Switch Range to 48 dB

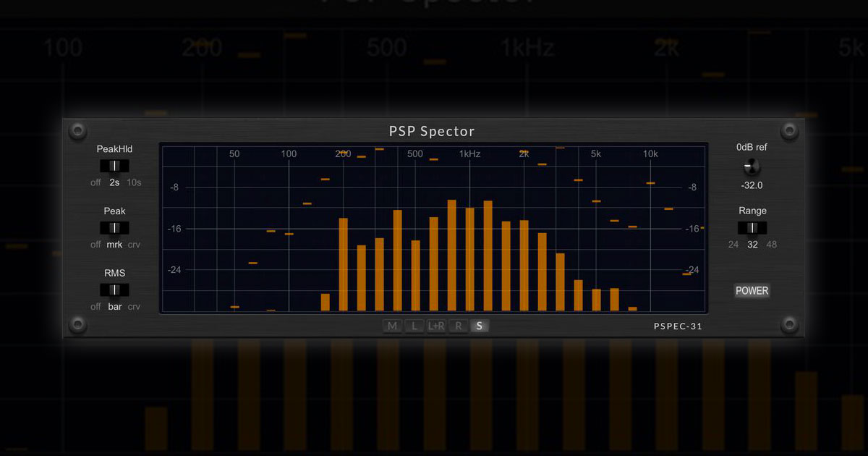tap(770, 245)
